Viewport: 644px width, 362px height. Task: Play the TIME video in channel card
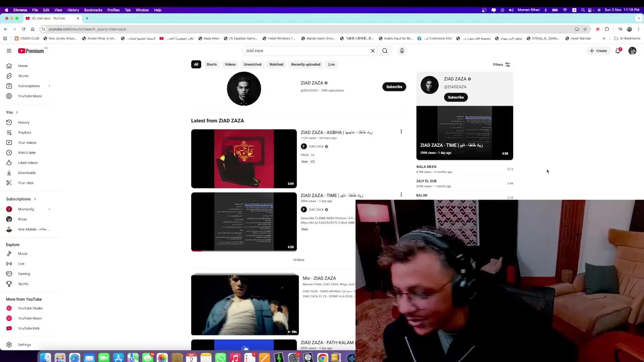pyautogui.click(x=464, y=133)
